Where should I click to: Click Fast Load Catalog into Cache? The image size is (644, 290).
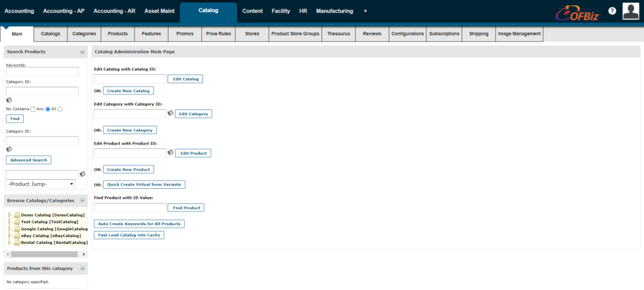129,235
